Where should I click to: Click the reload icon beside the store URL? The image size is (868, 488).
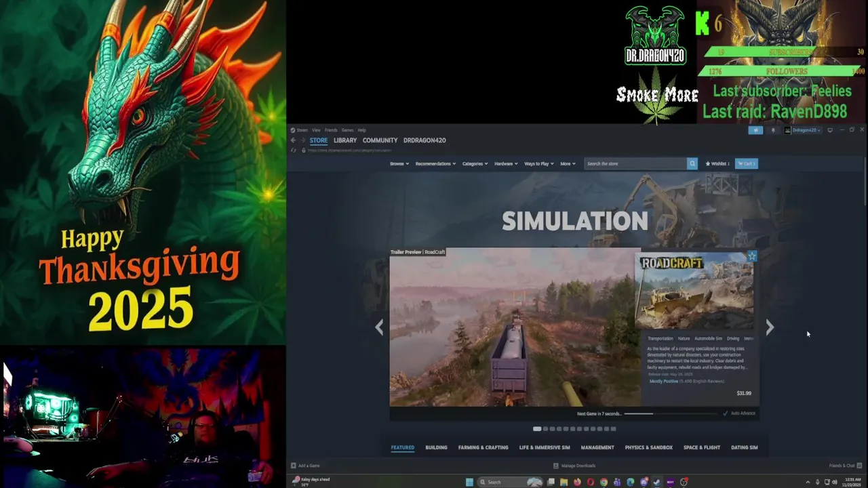point(294,150)
